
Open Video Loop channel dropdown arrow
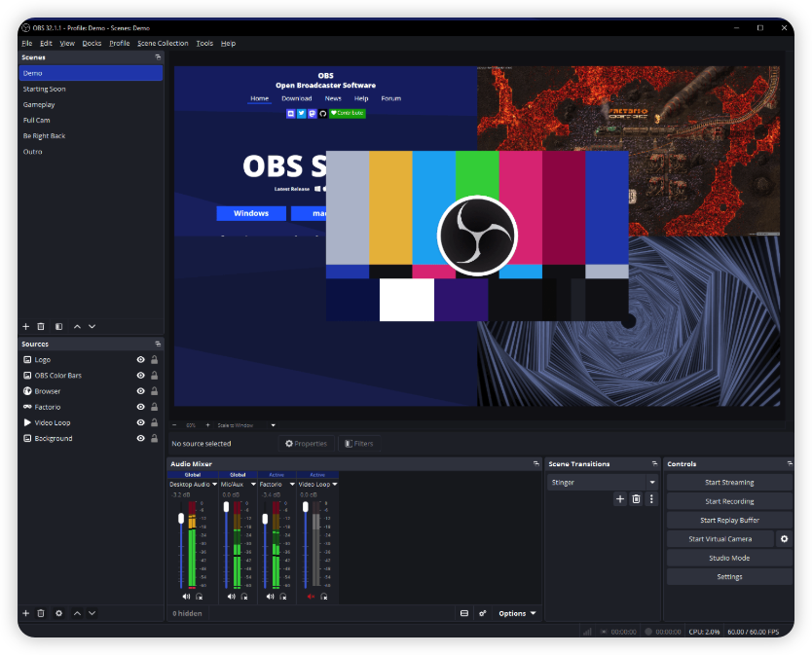click(x=335, y=485)
